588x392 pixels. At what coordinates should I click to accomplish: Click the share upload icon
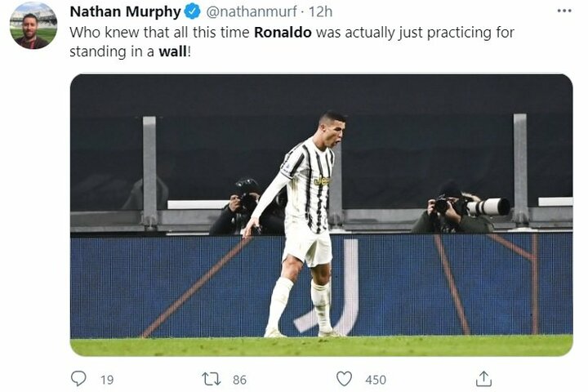point(483,379)
